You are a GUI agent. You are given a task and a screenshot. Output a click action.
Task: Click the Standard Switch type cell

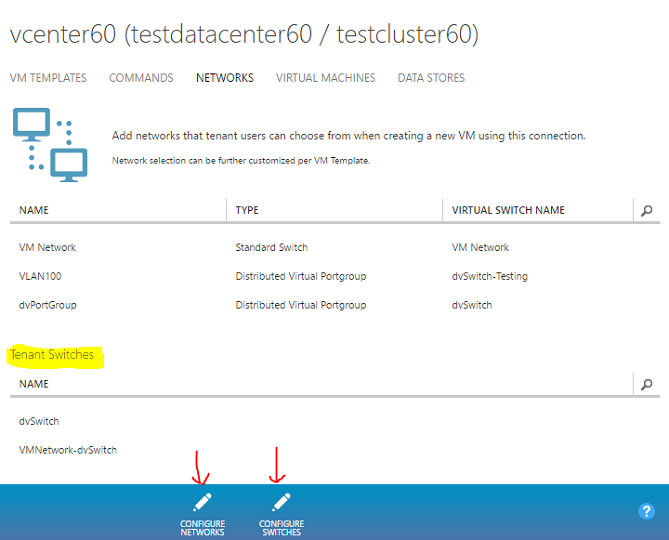click(x=271, y=247)
